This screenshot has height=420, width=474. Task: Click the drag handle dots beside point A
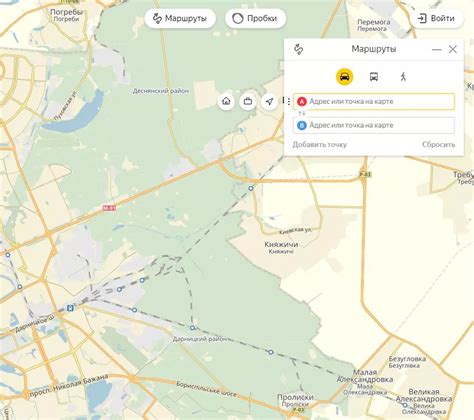tap(288, 101)
